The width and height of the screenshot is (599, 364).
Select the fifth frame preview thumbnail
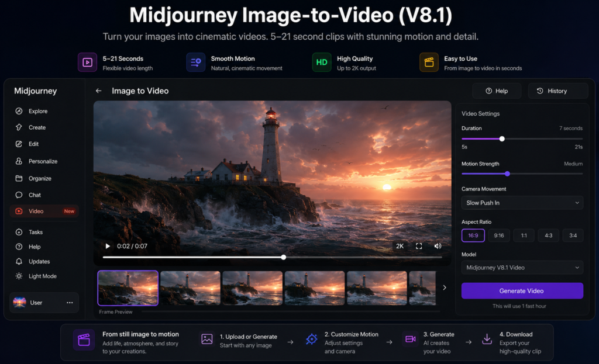[x=377, y=288]
